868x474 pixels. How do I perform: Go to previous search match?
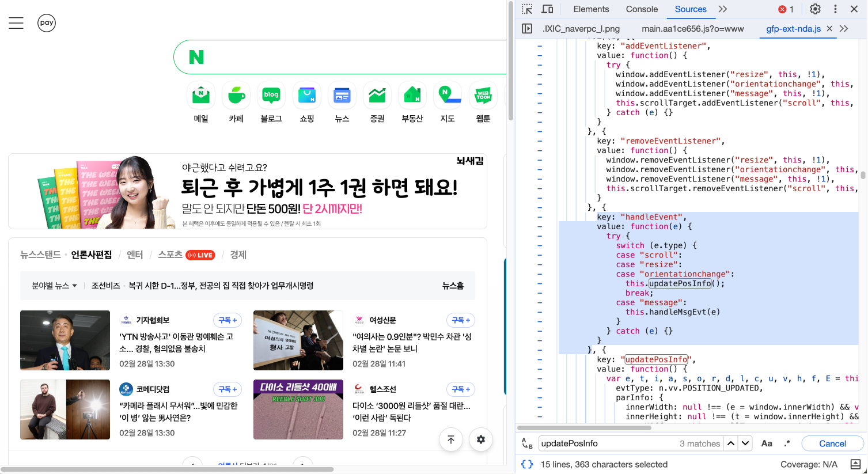[731, 443]
